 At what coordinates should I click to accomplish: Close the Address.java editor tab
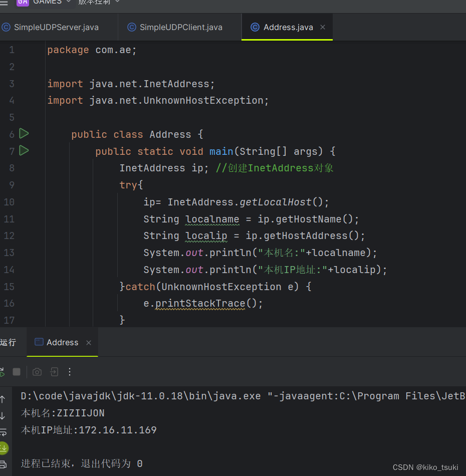[x=323, y=28]
